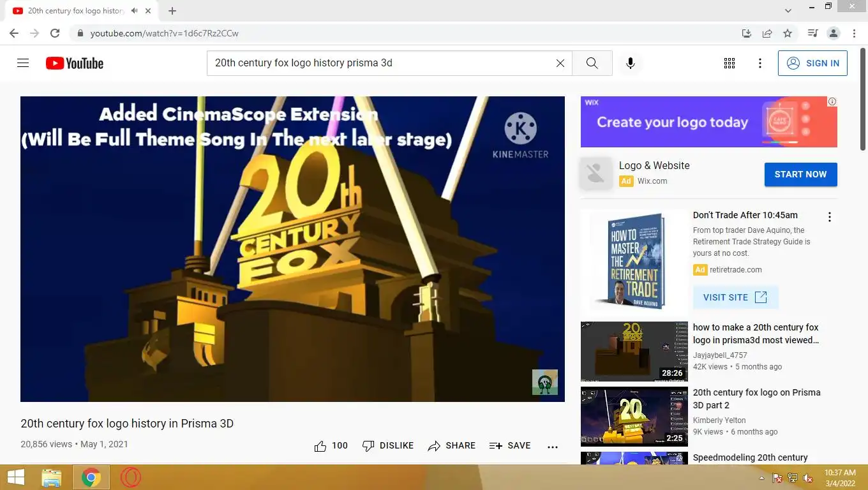Screen dimensions: 868x490
Task: Click SIGN IN button
Action: pos(812,63)
